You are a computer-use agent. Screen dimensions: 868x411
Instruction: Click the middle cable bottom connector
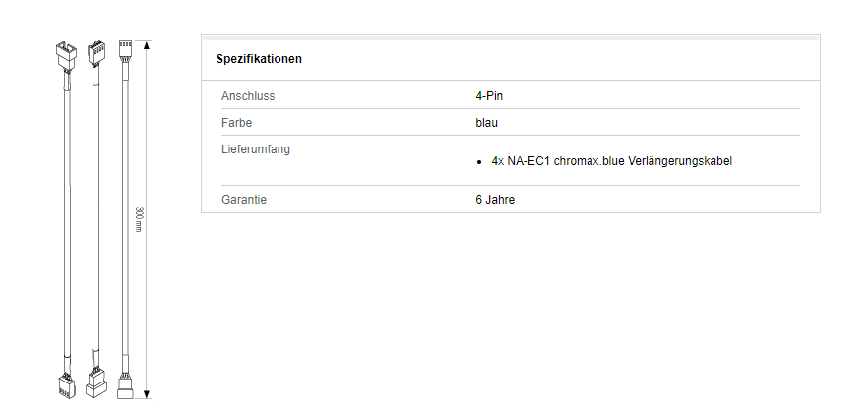coord(96,383)
